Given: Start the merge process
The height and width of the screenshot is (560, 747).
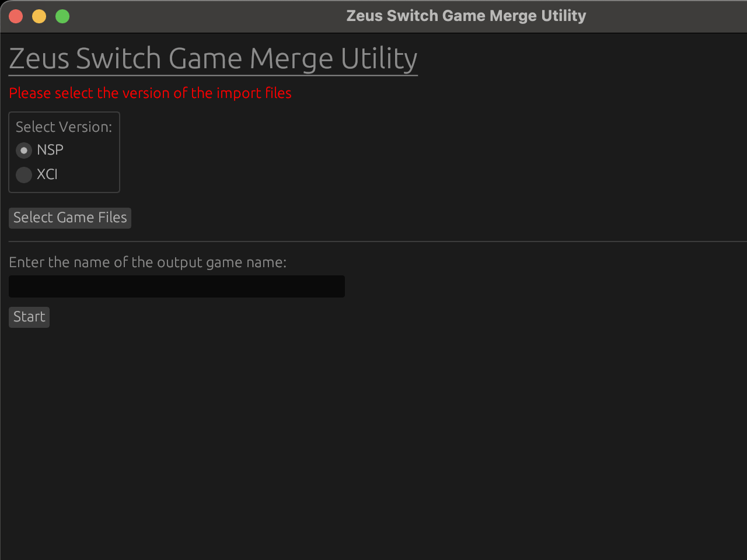Looking at the screenshot, I should [x=29, y=317].
